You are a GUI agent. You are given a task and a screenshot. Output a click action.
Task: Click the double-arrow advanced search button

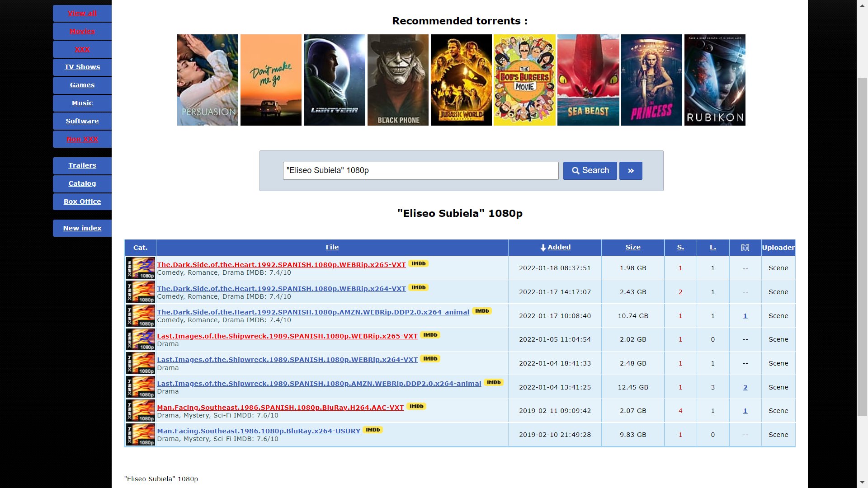[631, 171]
